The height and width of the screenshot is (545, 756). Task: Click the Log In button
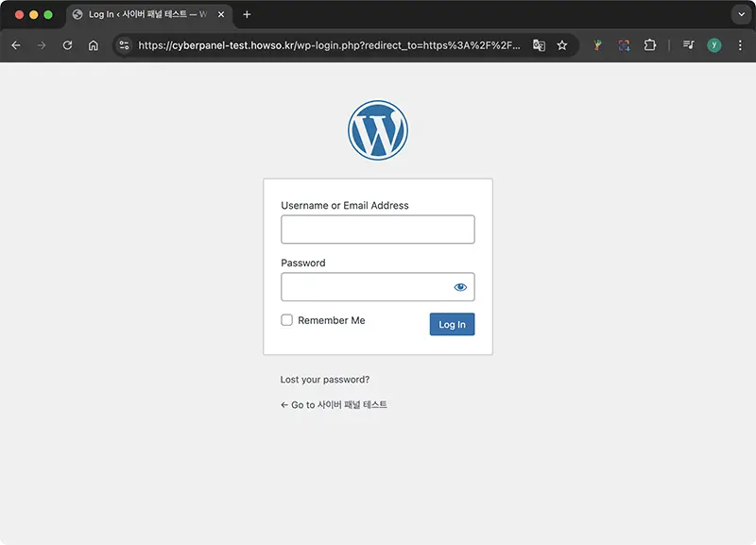tap(453, 324)
